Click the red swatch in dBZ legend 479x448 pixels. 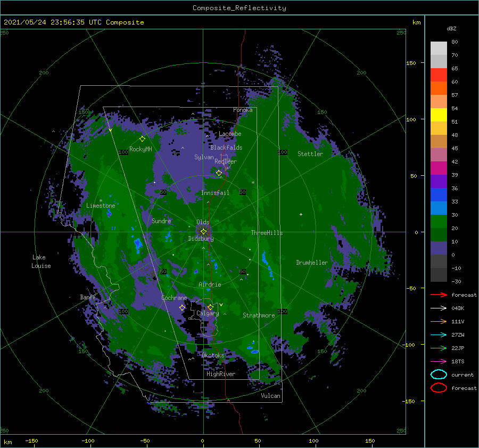tap(439, 75)
